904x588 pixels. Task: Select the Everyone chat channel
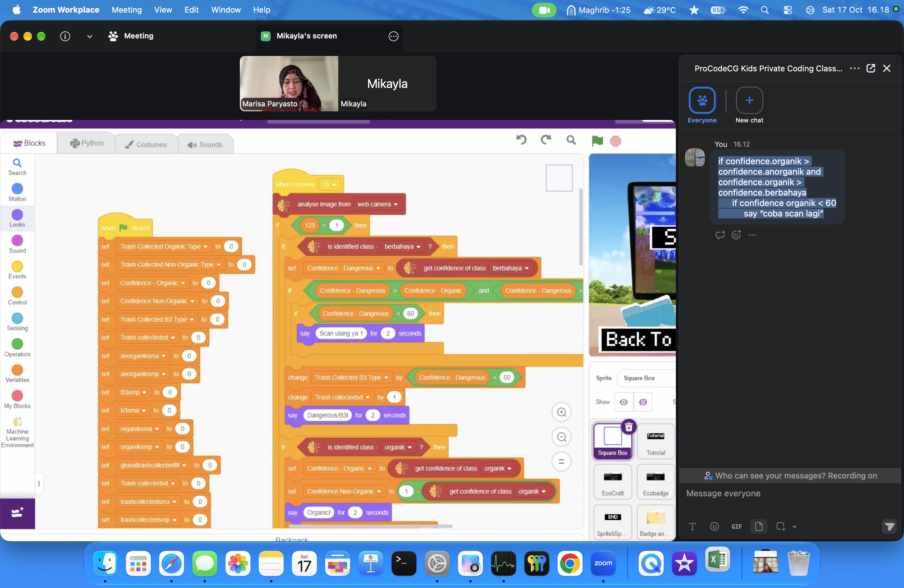pos(702,105)
